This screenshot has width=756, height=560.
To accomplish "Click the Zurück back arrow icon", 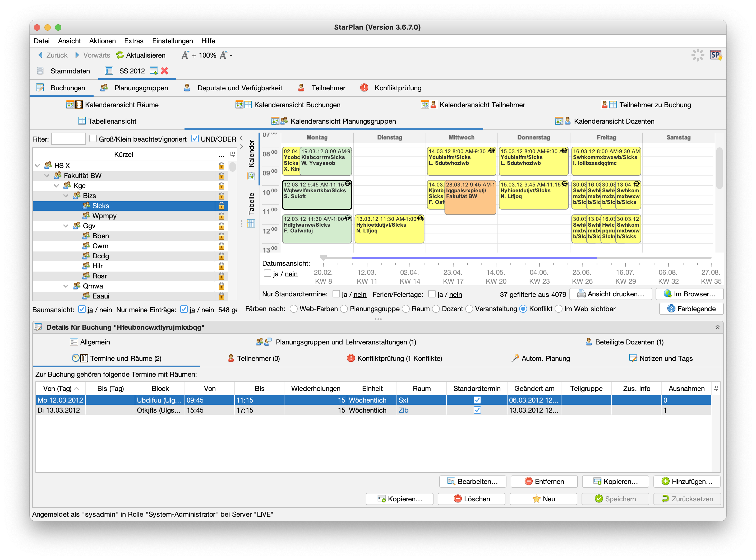I will [40, 55].
